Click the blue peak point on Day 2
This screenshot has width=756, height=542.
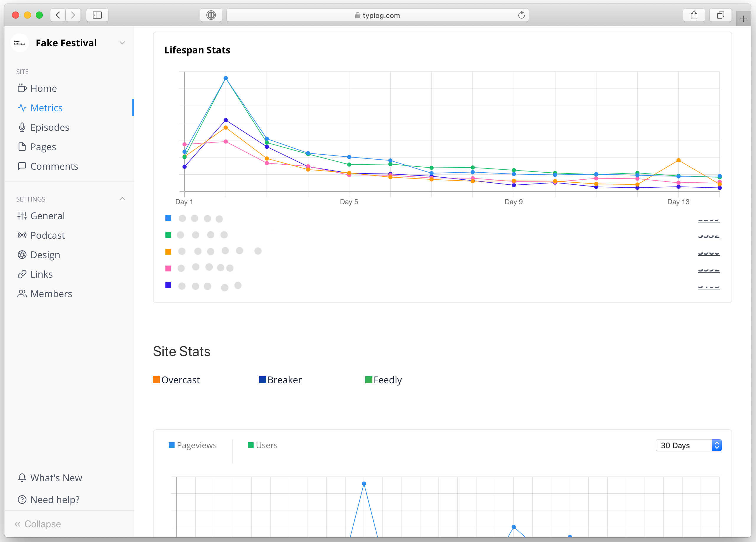coord(226,78)
